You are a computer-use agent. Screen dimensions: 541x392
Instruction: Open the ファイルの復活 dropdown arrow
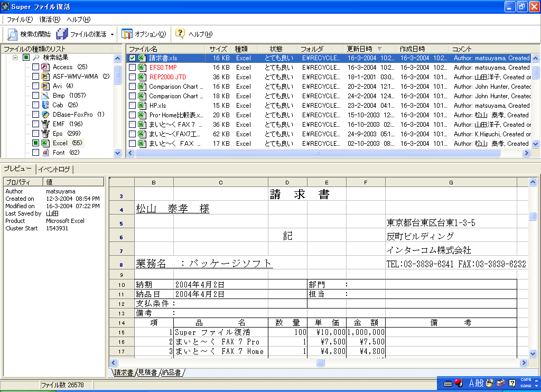(112, 34)
